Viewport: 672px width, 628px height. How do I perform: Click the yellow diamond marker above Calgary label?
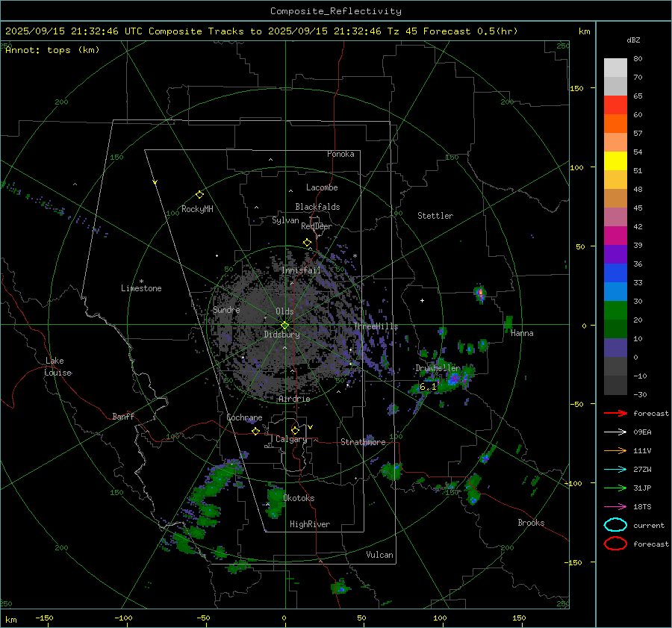point(295,430)
